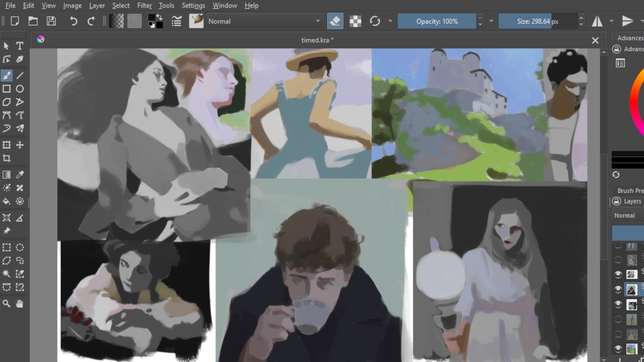Select the Assistant tool
This screenshot has height=362, width=644.
click(7, 218)
